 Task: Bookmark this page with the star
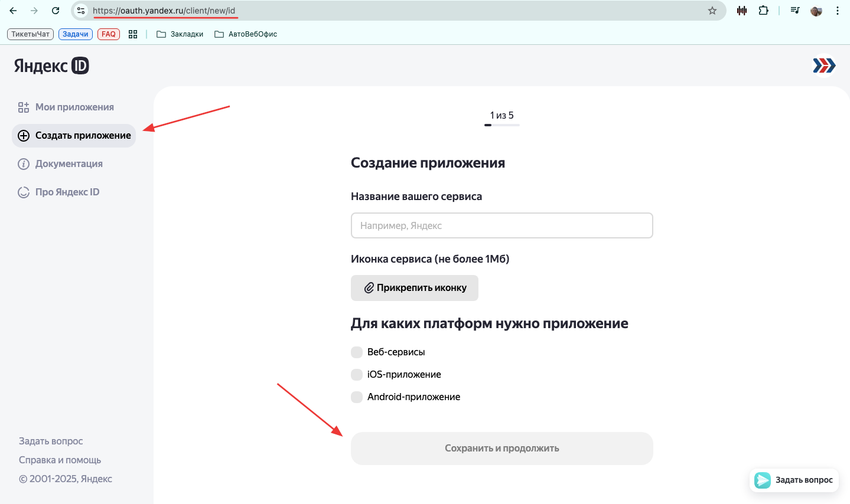point(712,11)
